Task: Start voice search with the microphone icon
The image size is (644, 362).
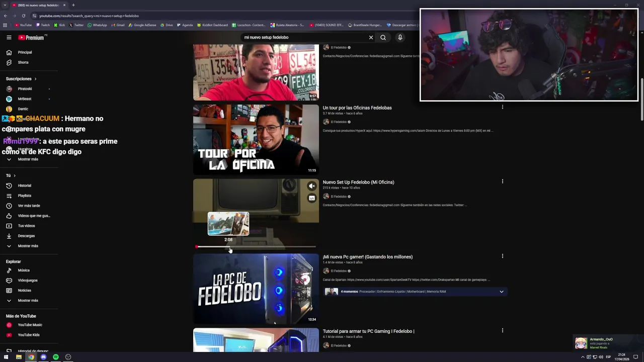Action: [400, 37]
